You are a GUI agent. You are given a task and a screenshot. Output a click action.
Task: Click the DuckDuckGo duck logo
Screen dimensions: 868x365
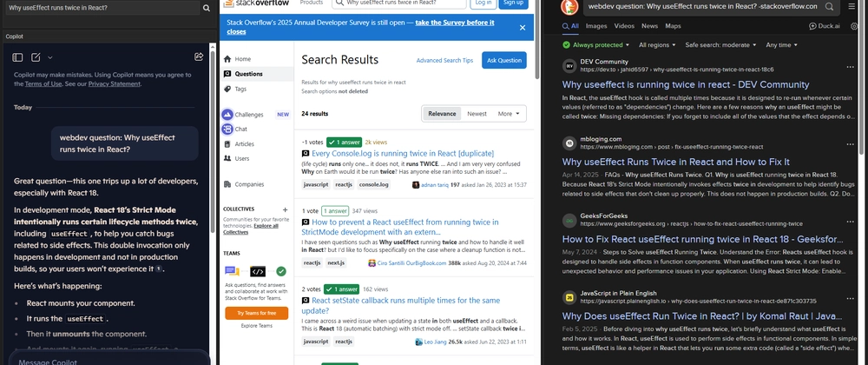569,6
